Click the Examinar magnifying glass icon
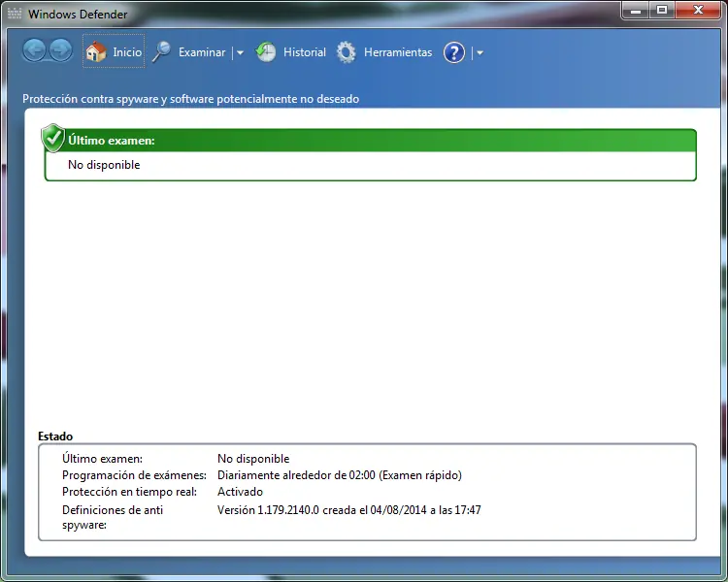This screenshot has width=728, height=582. [161, 51]
